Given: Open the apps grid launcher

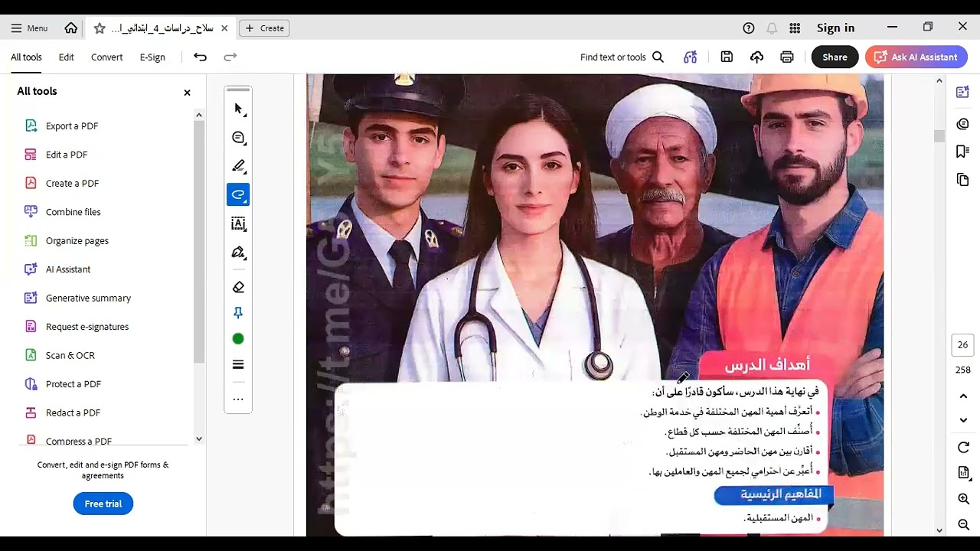Looking at the screenshot, I should click(795, 28).
